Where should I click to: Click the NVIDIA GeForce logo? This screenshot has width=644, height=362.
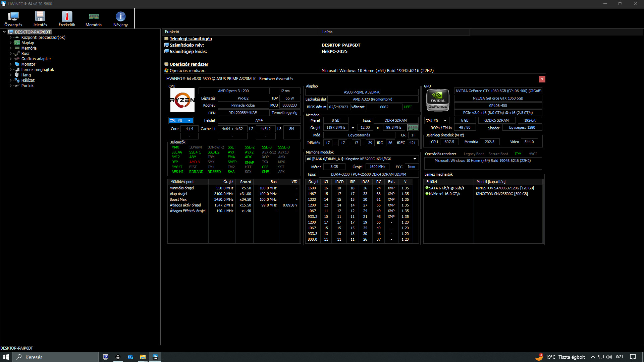[x=438, y=100]
